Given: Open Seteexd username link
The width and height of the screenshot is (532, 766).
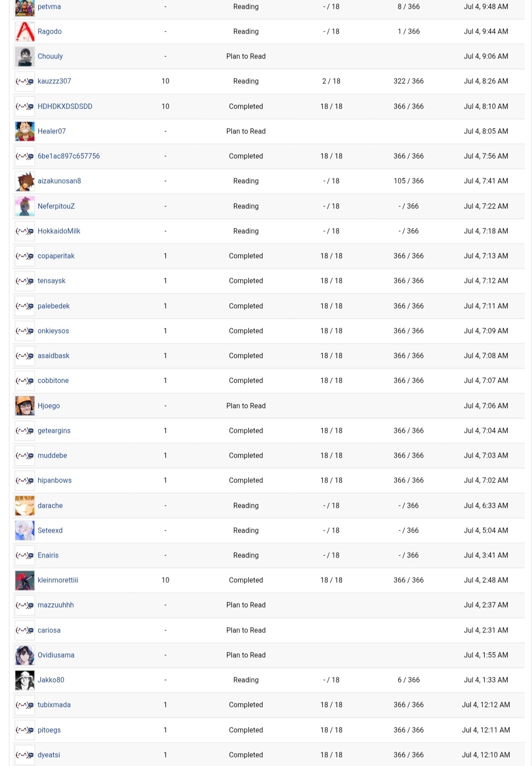Looking at the screenshot, I should pos(50,530).
